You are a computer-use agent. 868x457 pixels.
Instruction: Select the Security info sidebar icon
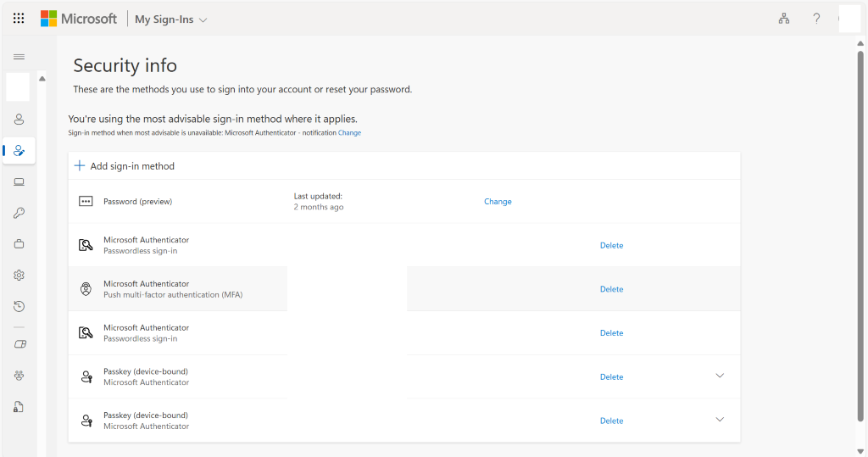pyautogui.click(x=19, y=151)
